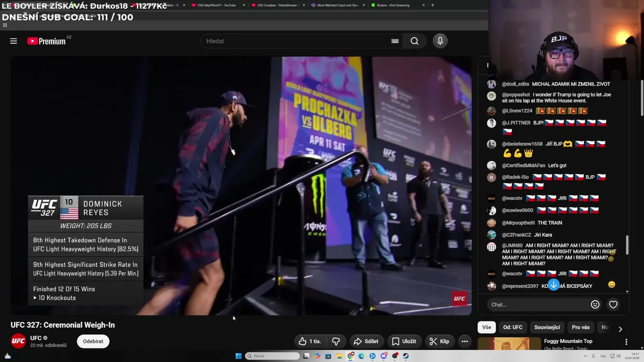Open volume control in system tray

tap(618, 356)
